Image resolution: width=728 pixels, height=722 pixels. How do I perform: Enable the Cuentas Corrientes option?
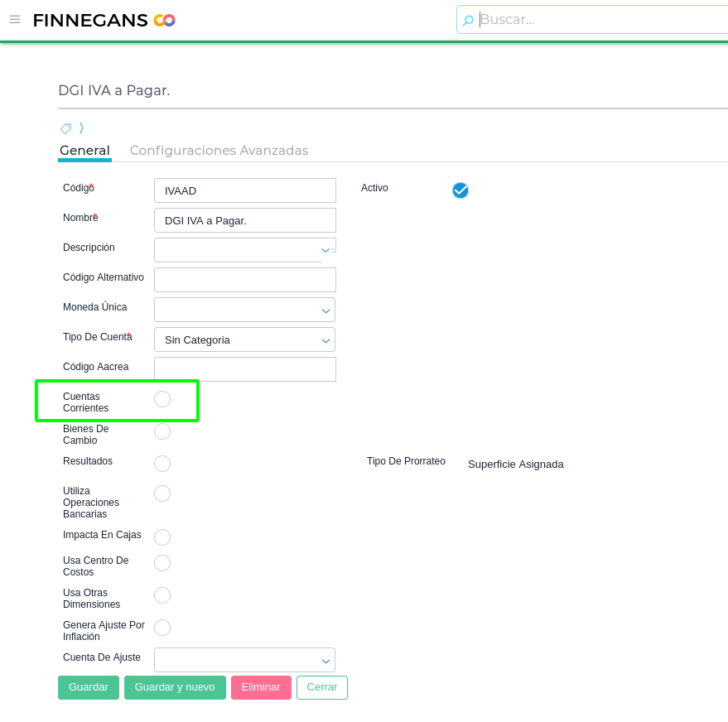[162, 399]
